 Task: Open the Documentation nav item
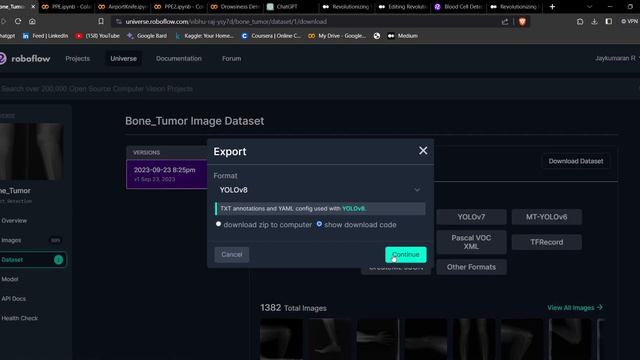point(179,58)
